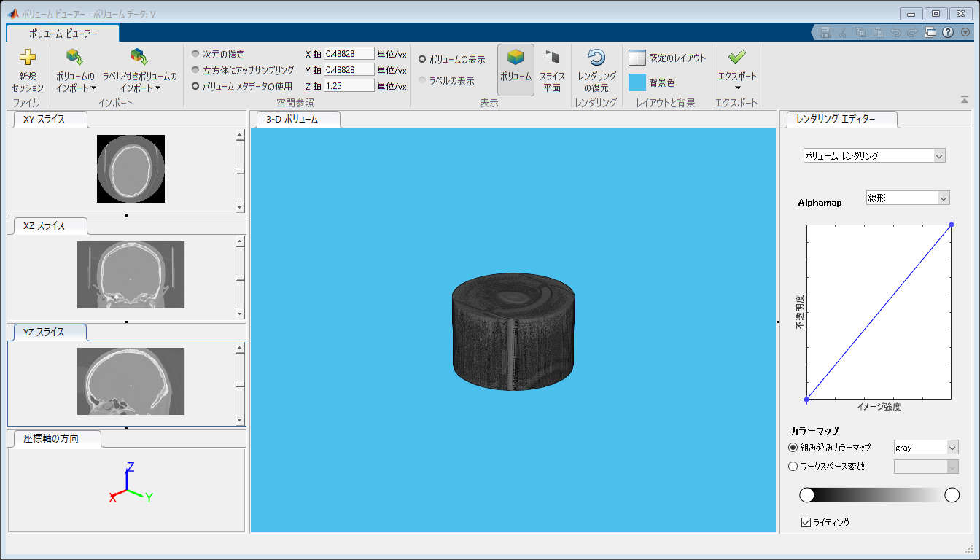Image resolution: width=980 pixels, height=560 pixels.
Task: Click the X 軸 value input field
Action: (349, 54)
